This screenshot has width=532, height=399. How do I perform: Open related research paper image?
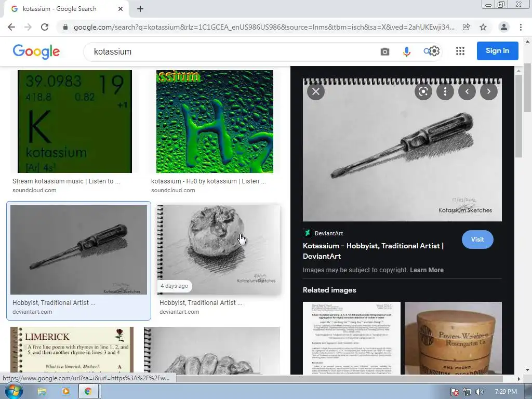tap(352, 338)
